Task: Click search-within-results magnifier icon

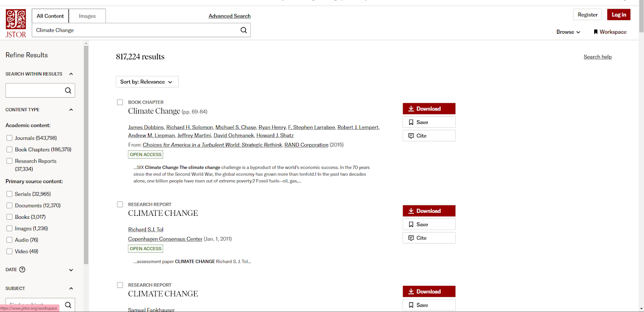Action: (x=68, y=91)
